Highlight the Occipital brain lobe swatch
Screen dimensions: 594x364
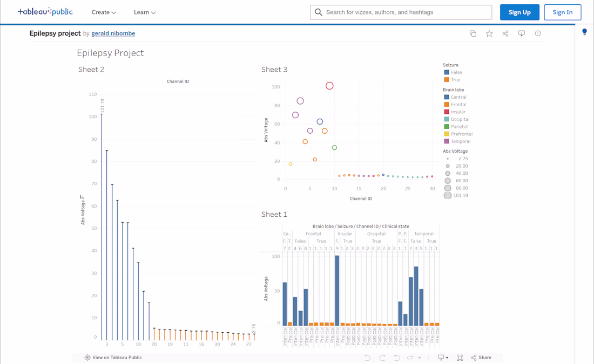(446, 119)
